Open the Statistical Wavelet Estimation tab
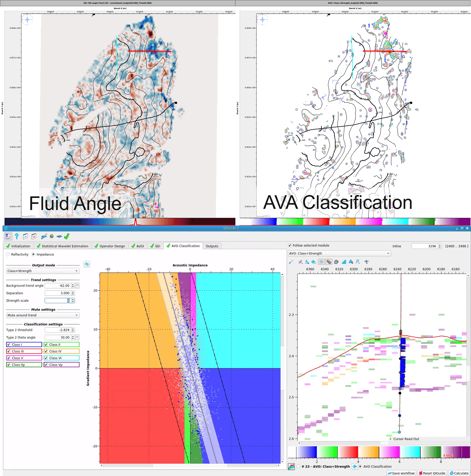 point(63,246)
